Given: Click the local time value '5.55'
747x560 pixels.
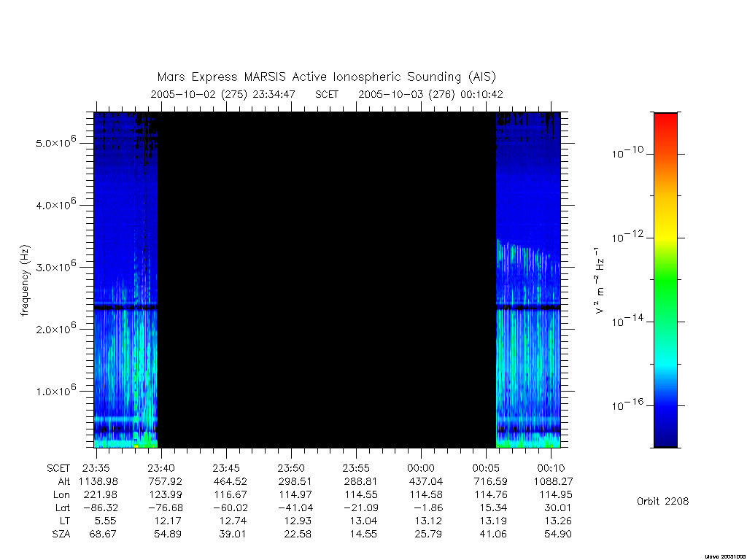Looking at the screenshot, I should (105, 521).
